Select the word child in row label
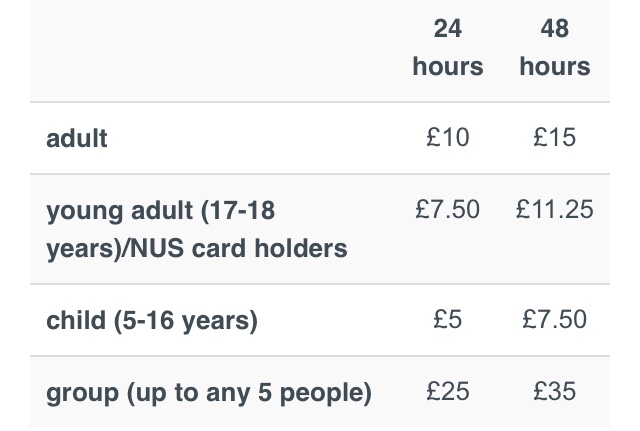This screenshot has width=640, height=431. (x=74, y=321)
